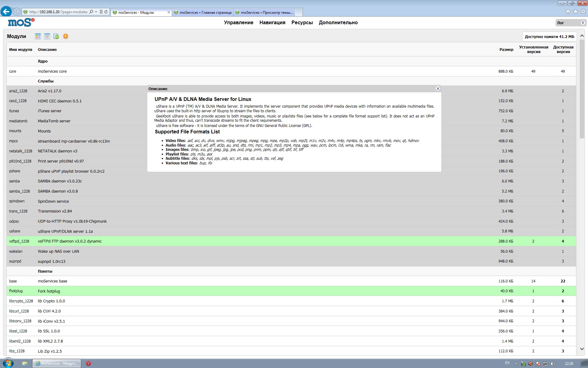Screen dimensions: 588x368
Task: Click the colored tiles view icon
Action: tap(38, 36)
